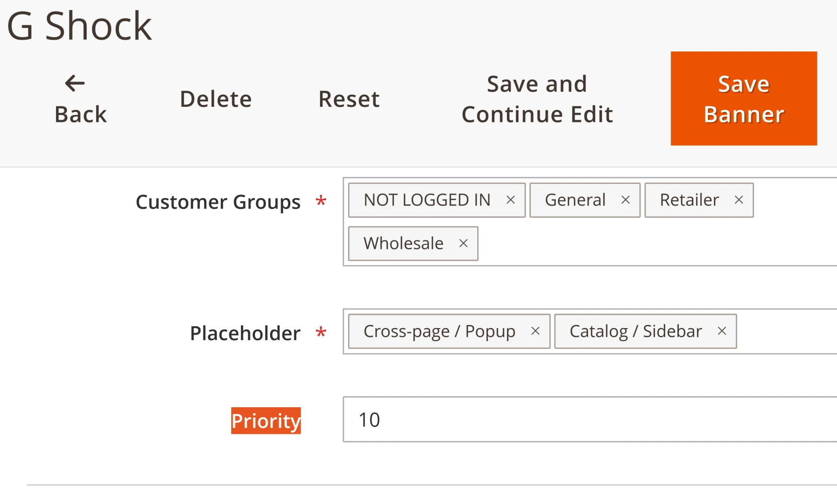Select the Catalog / Sidebar tag text
The width and height of the screenshot is (837, 504).
pyautogui.click(x=635, y=331)
